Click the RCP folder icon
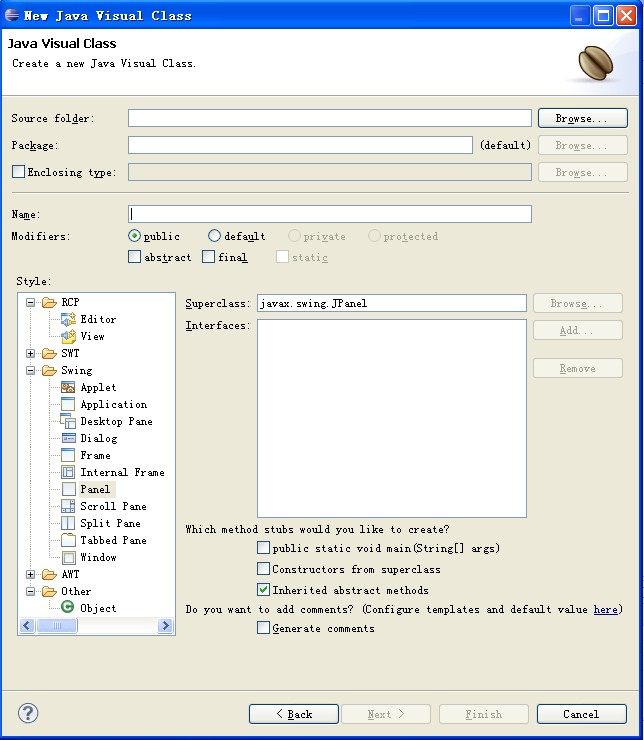Viewport: 644px width, 740px height. (49, 303)
